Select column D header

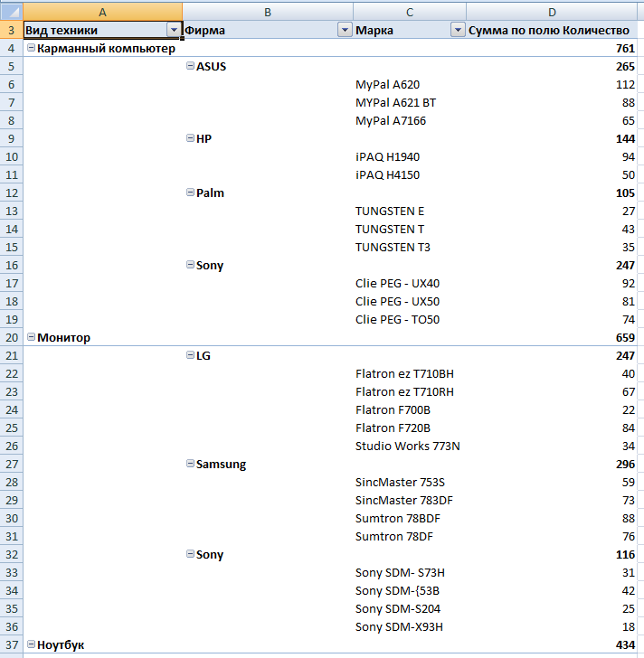(x=552, y=12)
